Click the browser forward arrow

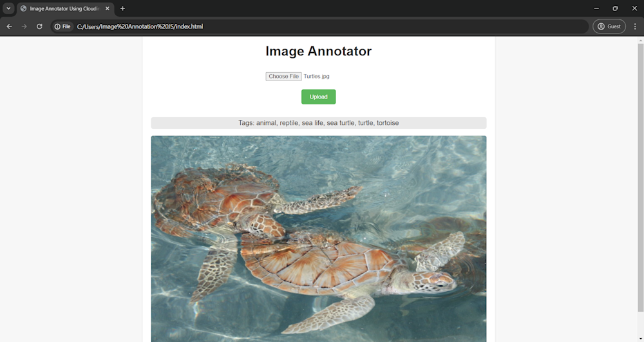click(24, 26)
